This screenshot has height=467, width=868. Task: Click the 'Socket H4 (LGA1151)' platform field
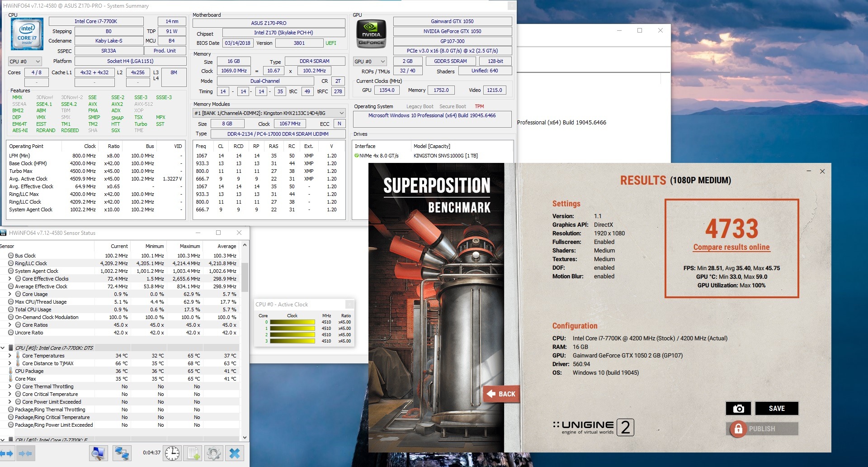click(x=130, y=61)
